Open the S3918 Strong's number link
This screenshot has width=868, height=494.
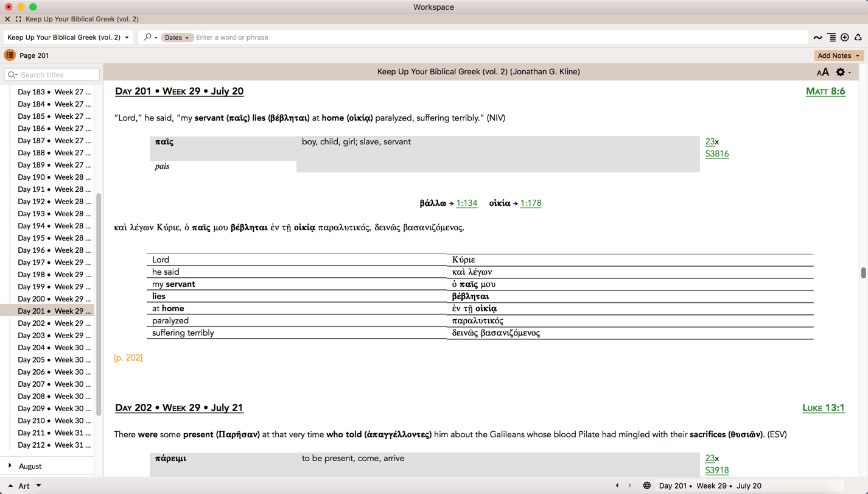click(x=717, y=471)
